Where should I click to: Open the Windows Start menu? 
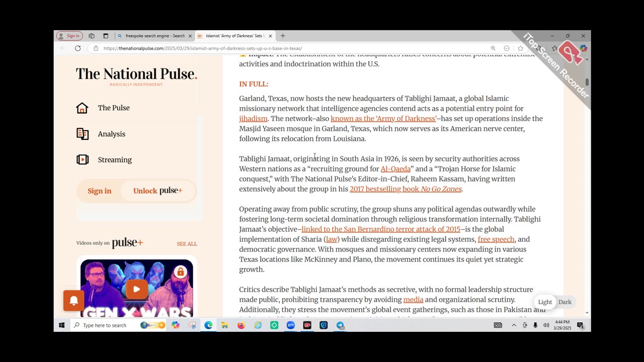pos(61,325)
